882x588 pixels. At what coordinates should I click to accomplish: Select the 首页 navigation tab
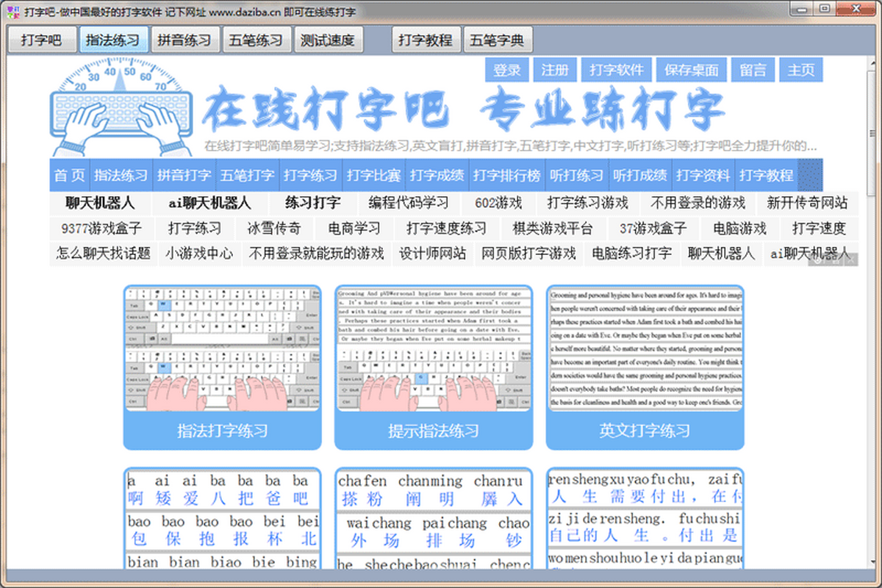tap(70, 176)
